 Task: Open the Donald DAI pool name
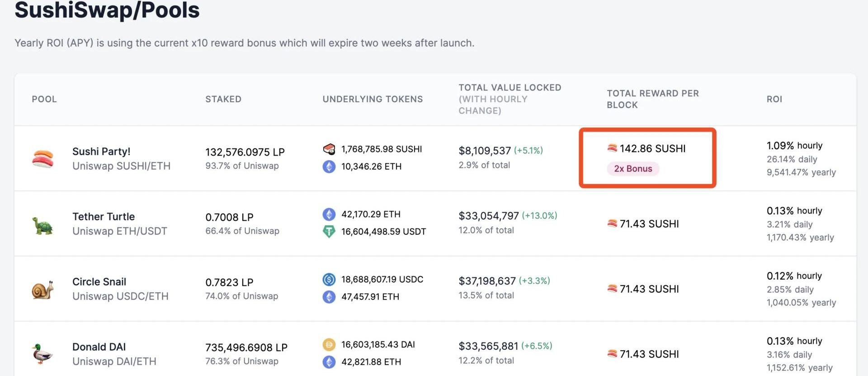click(99, 347)
